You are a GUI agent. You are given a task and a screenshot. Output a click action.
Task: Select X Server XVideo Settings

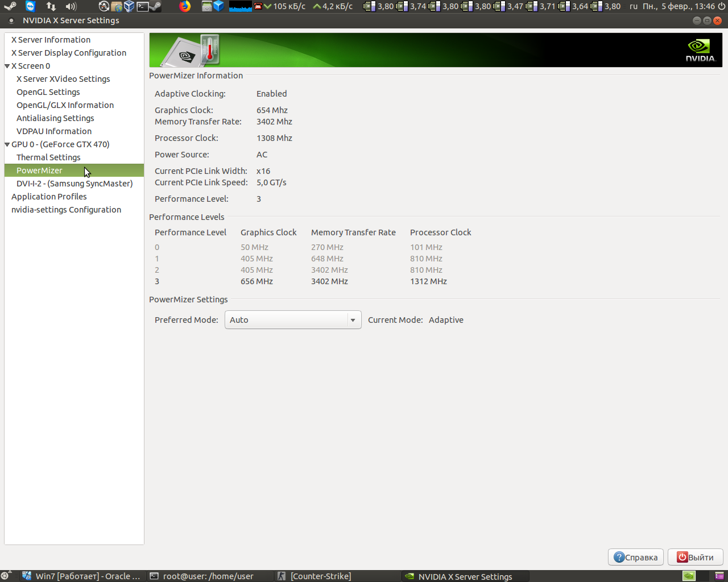click(63, 79)
